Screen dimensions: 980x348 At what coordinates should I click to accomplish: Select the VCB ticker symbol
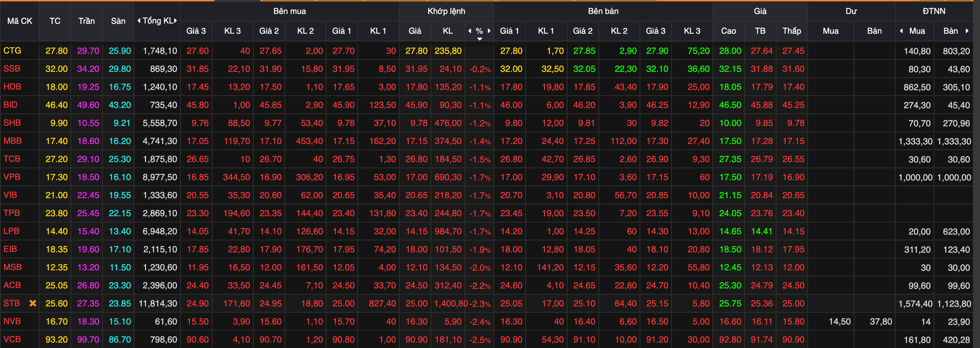tap(12, 339)
